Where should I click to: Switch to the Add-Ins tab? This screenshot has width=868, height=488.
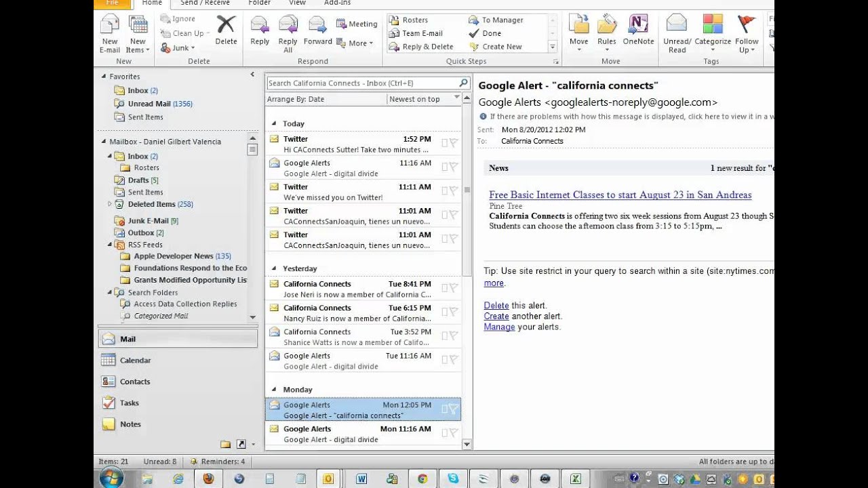(337, 3)
